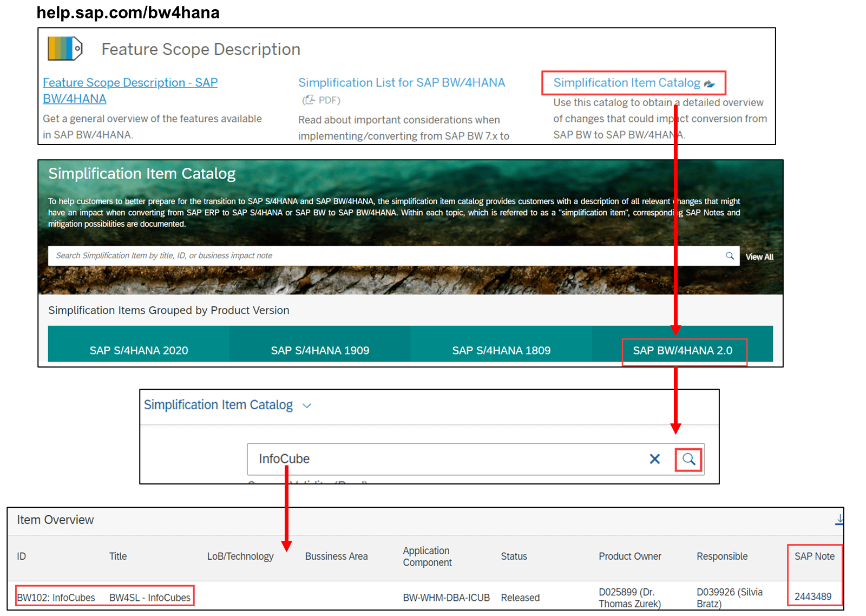Click the D025899 (Dr. Thomas Zurek) cell
This screenshot has height=616, width=866.
point(629,598)
